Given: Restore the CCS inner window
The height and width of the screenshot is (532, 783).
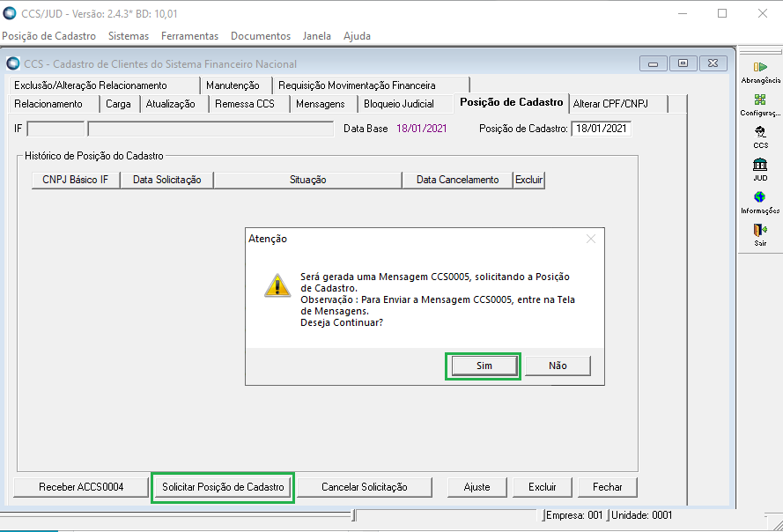Looking at the screenshot, I should pyautogui.click(x=683, y=63).
